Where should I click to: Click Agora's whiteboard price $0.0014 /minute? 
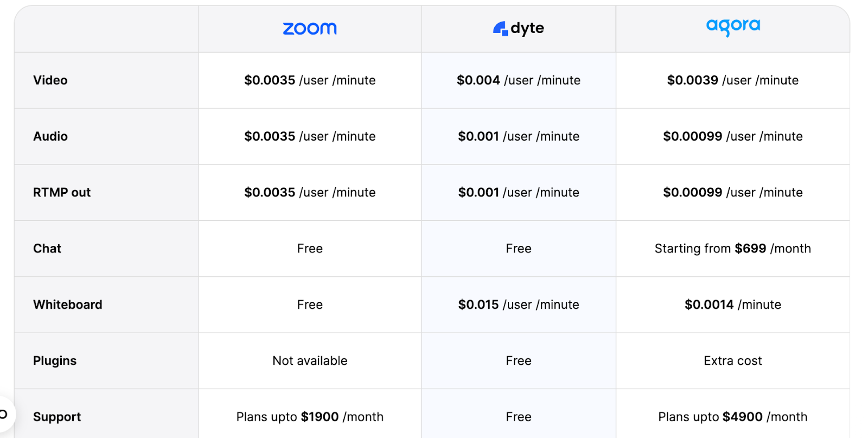click(733, 304)
